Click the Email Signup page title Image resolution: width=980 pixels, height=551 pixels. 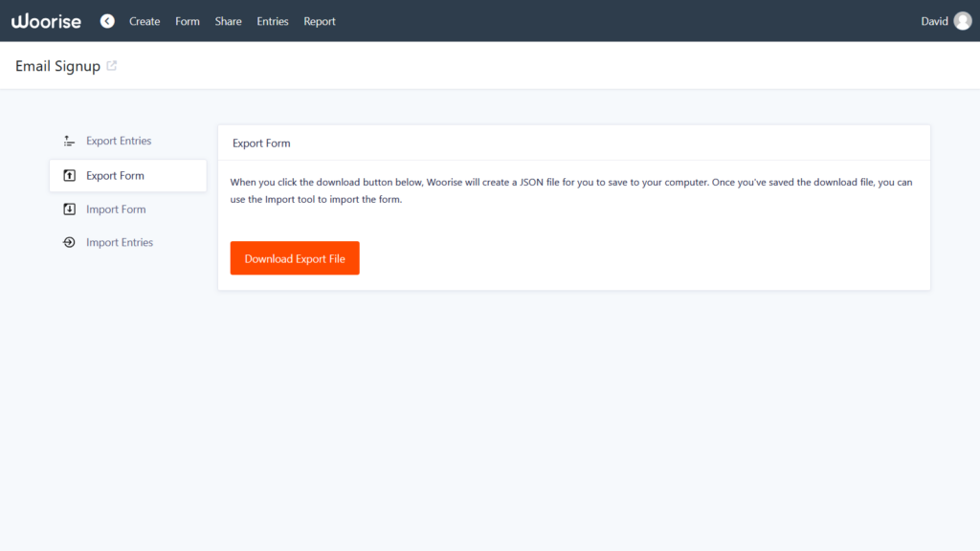[56, 65]
